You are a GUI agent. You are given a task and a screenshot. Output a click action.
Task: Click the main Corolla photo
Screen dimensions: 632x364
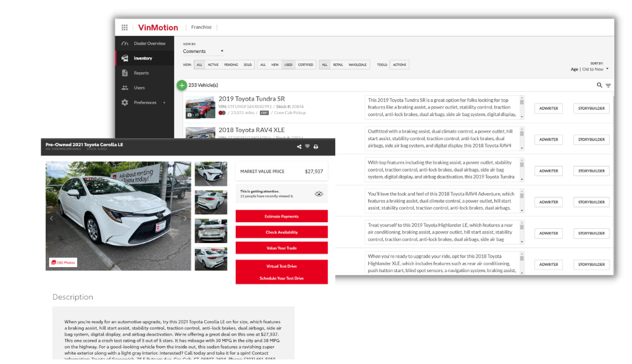pos(118,216)
